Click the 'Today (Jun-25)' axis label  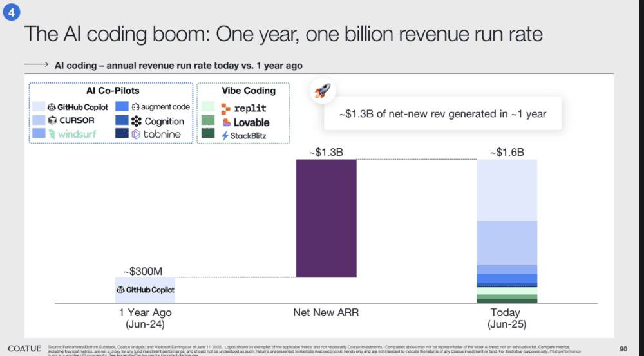(506, 318)
